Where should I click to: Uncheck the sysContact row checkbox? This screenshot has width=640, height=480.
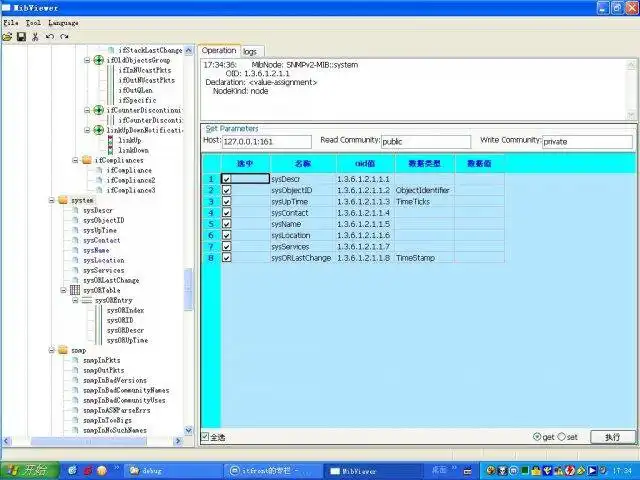[x=226, y=213]
